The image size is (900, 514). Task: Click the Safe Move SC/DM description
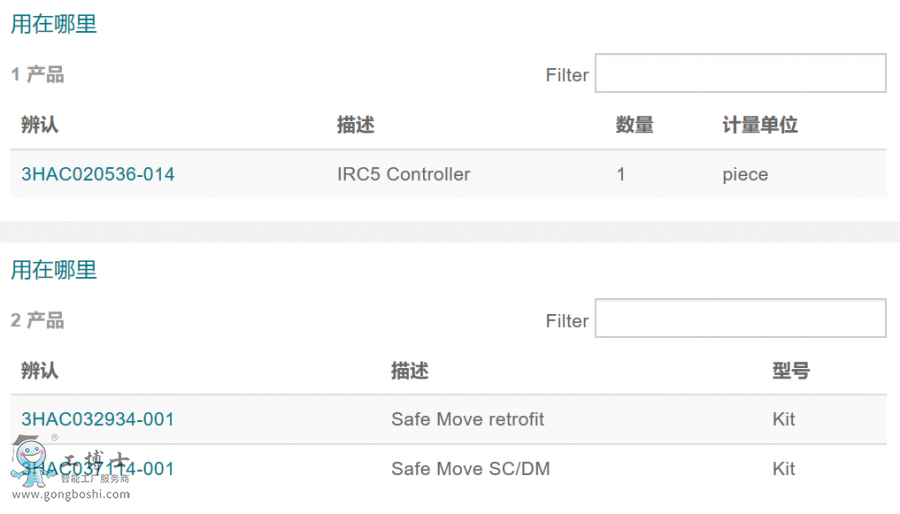point(470,469)
